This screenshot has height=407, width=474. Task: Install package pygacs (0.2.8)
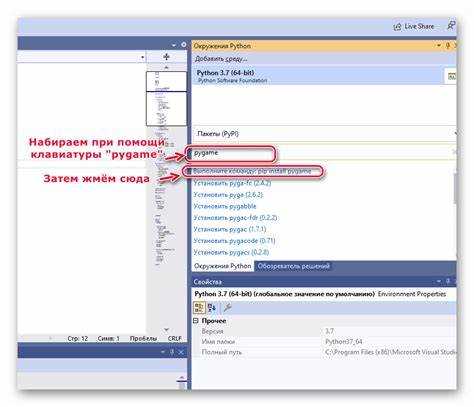[x=231, y=252]
